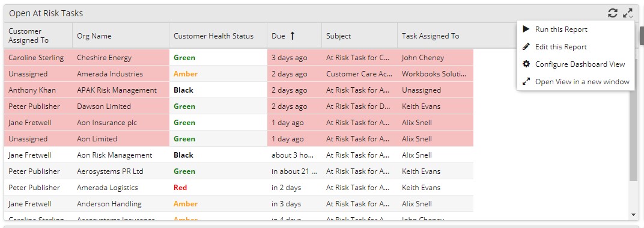Click the pencil icon beside Edit this Report
This screenshot has height=228, width=644.
point(526,46)
